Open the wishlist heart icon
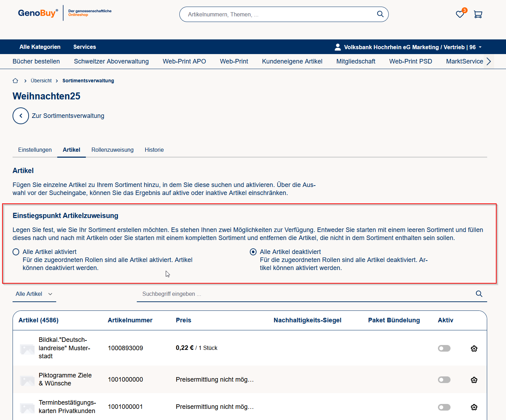 click(x=460, y=14)
